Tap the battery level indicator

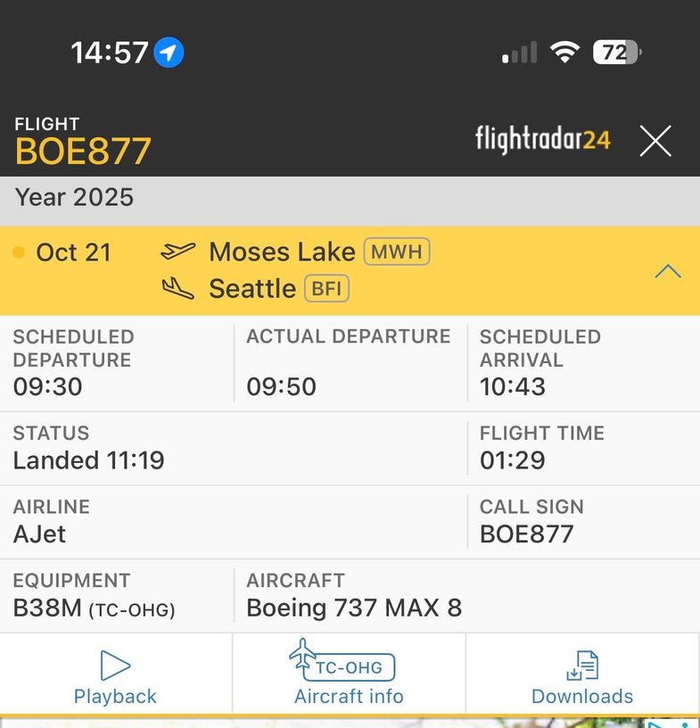click(x=617, y=53)
